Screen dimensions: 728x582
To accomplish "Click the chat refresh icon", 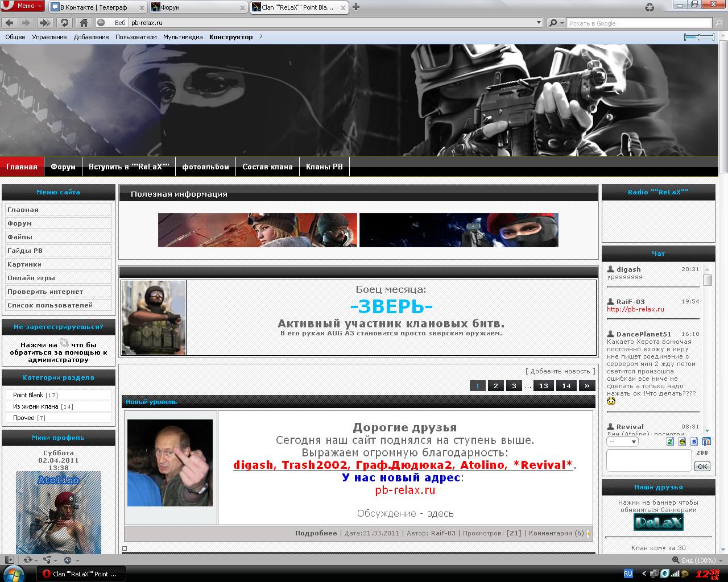I will [670, 442].
